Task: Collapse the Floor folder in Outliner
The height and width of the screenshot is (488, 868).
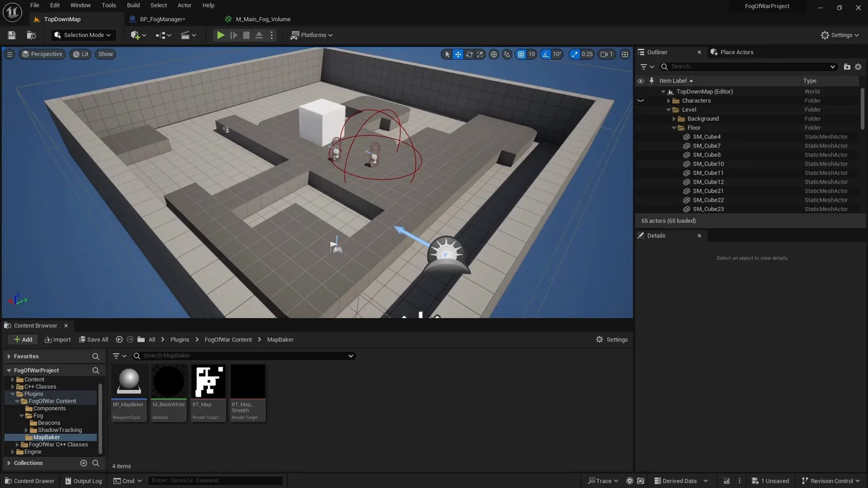Action: click(674, 128)
